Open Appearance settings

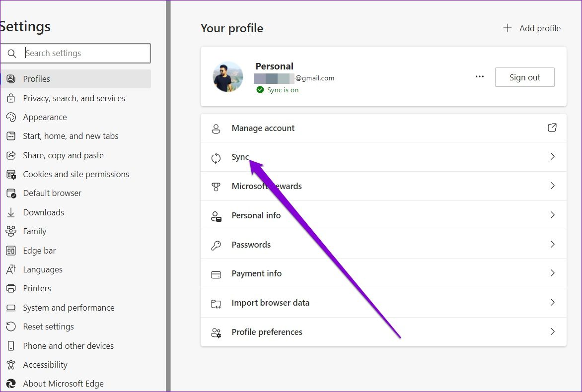point(75,117)
